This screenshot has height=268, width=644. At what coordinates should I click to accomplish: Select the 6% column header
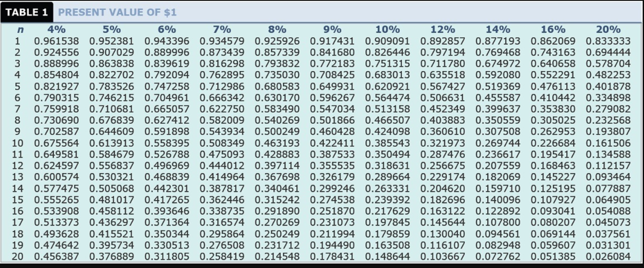click(x=167, y=30)
